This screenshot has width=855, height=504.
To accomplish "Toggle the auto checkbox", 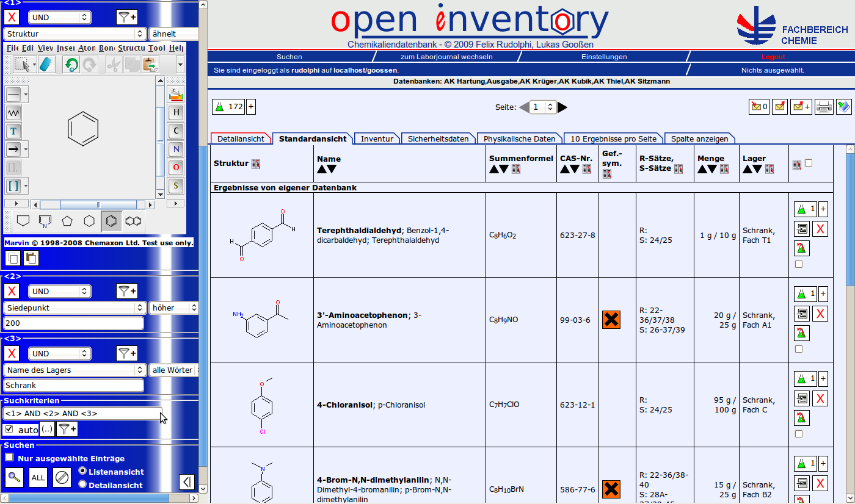I will tap(9, 430).
